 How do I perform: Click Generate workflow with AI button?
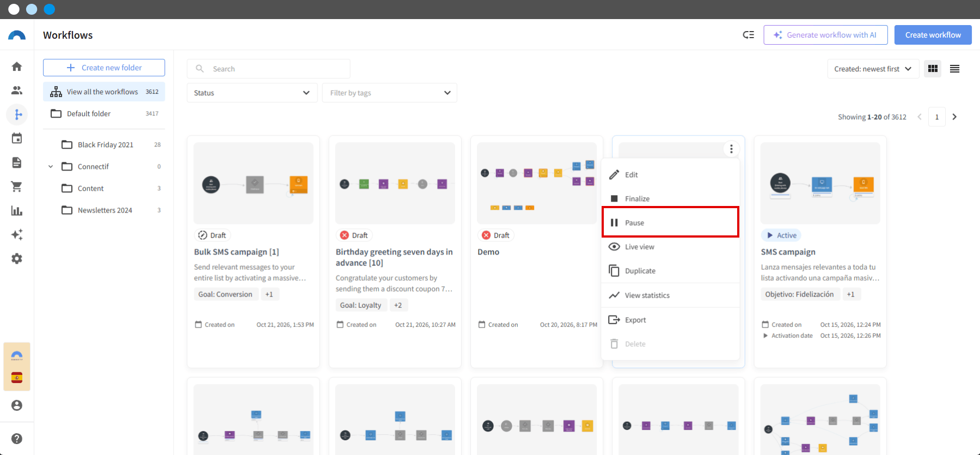coord(825,35)
